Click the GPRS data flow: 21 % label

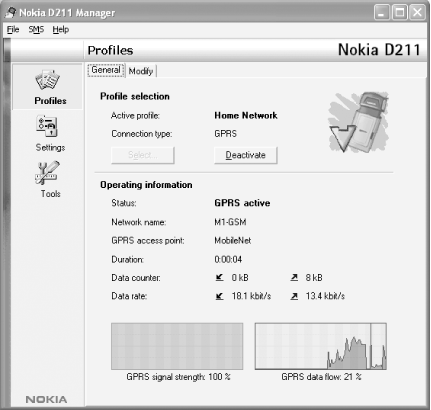click(321, 377)
